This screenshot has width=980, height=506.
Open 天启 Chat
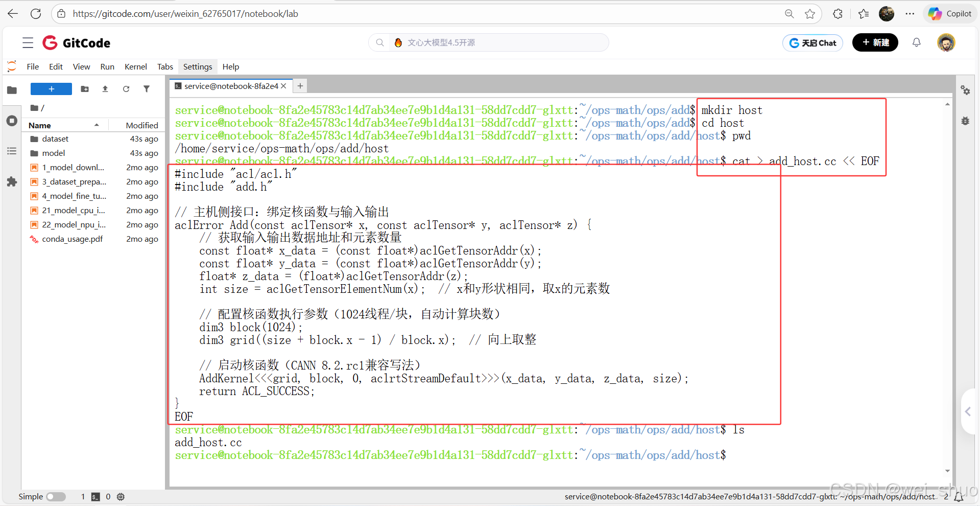(812, 43)
